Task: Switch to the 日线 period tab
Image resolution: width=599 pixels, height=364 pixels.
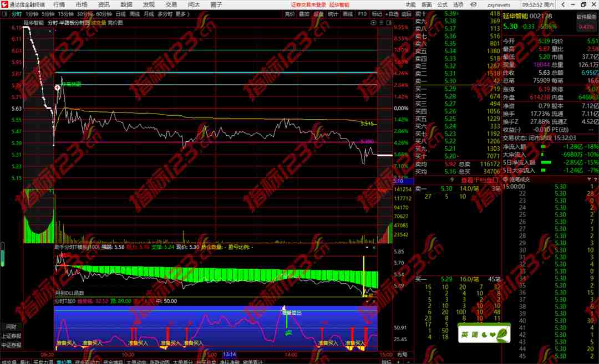Action: 120,14
